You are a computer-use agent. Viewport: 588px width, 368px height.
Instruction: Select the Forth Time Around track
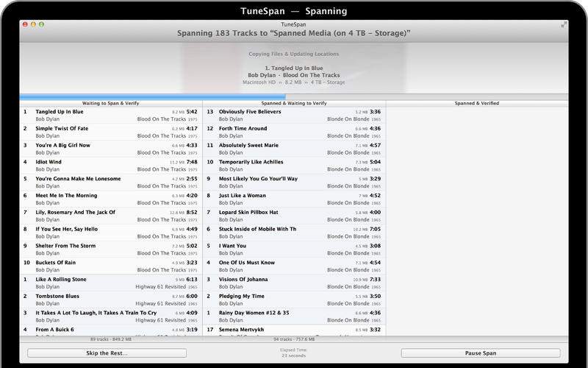pyautogui.click(x=294, y=132)
